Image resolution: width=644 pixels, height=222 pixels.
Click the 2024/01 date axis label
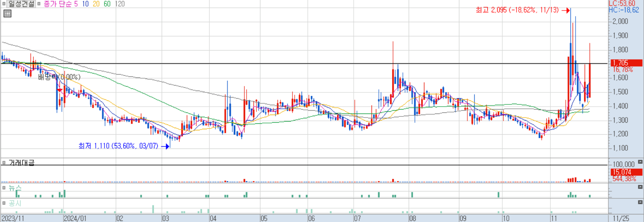click(x=75, y=218)
